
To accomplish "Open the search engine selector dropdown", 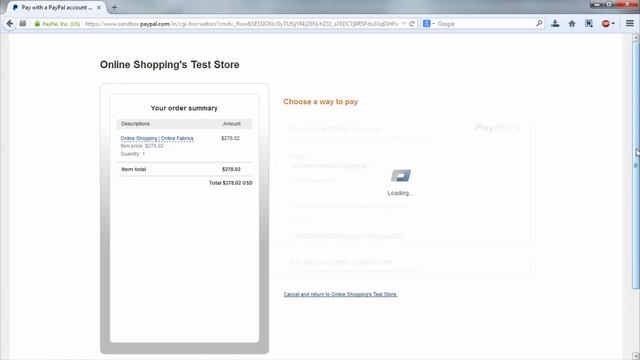I will [429, 24].
